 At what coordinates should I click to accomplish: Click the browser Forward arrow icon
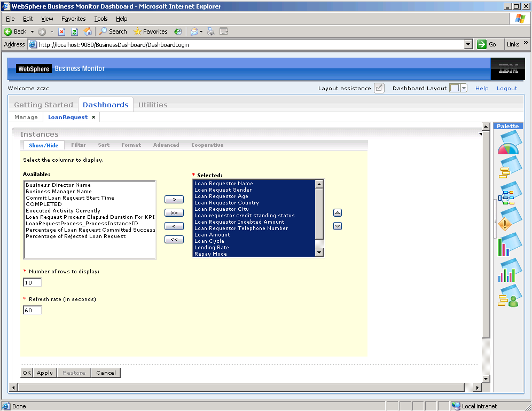click(x=42, y=31)
